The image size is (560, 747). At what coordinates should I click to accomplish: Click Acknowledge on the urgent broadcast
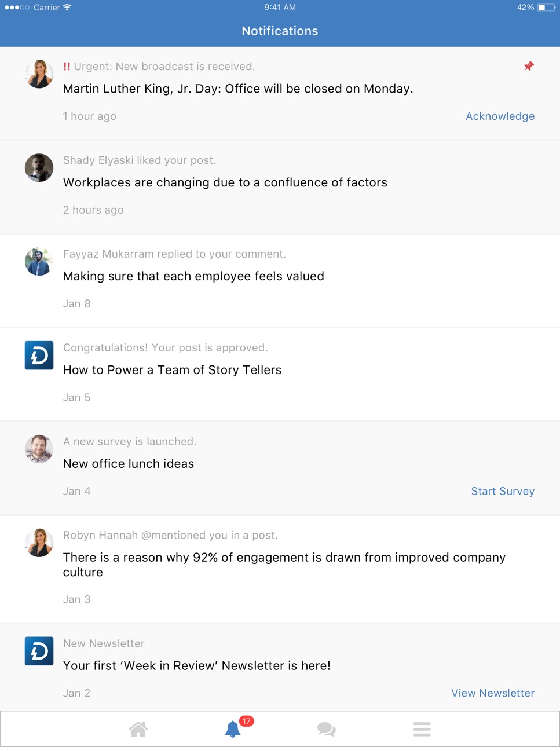500,116
